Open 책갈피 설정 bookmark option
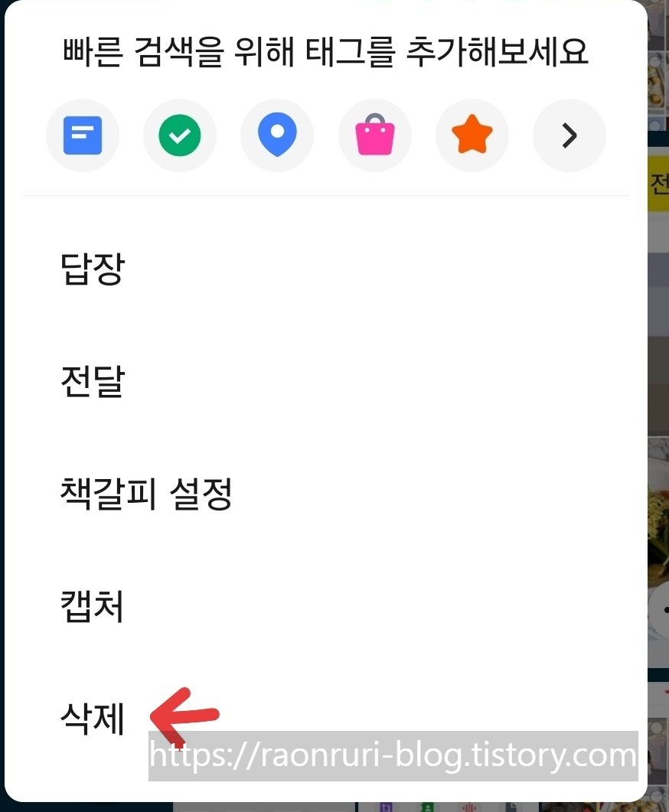 (x=146, y=494)
